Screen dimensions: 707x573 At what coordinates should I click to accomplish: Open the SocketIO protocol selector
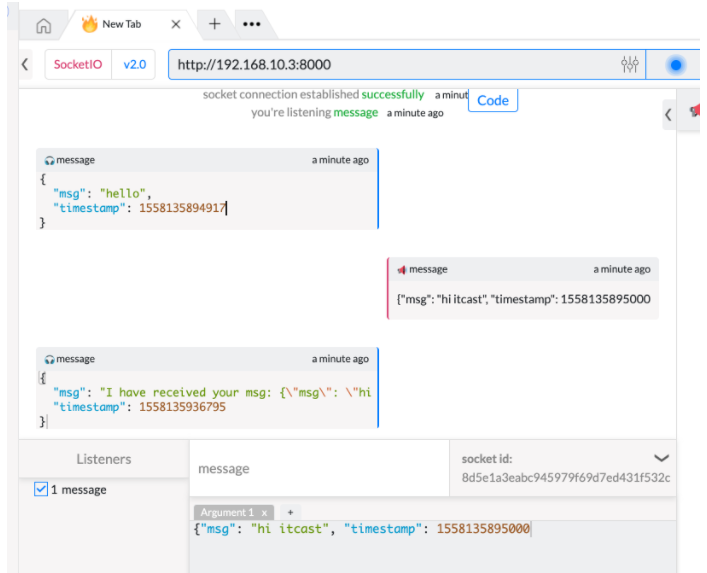click(78, 64)
